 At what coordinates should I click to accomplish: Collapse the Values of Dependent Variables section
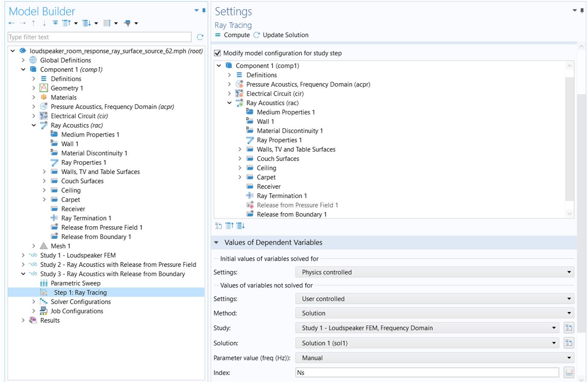[216, 242]
